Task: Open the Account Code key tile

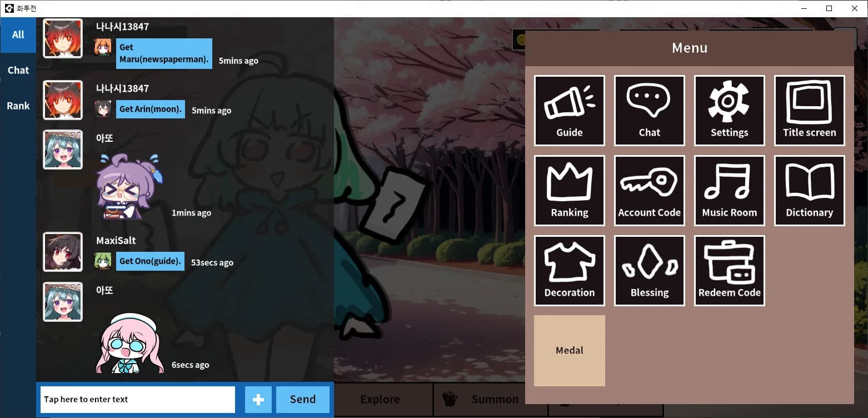Action: click(x=650, y=191)
